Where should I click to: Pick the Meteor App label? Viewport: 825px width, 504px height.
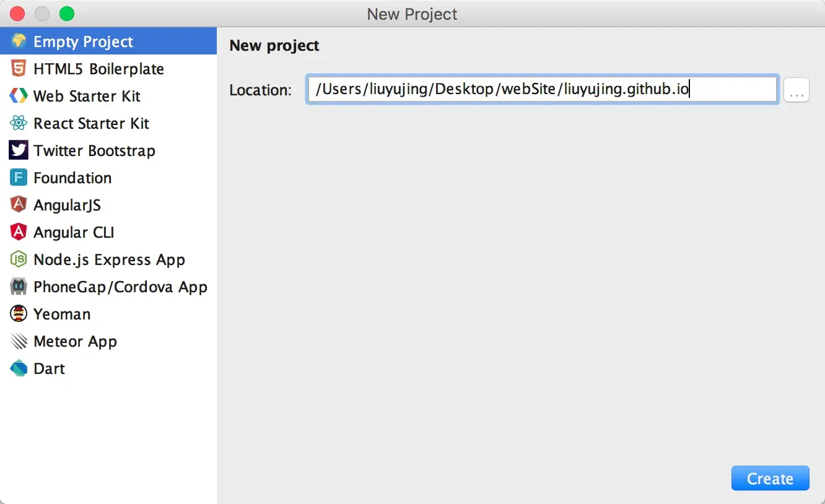click(x=75, y=342)
